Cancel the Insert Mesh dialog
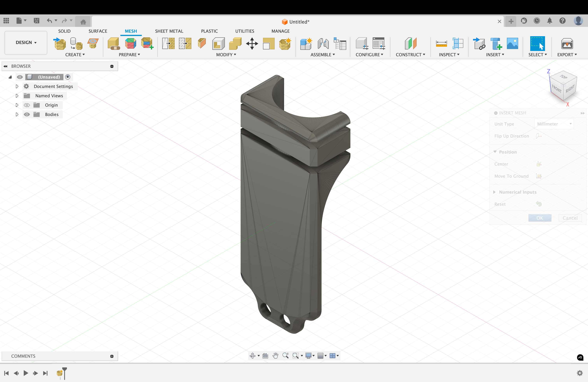 click(x=570, y=218)
